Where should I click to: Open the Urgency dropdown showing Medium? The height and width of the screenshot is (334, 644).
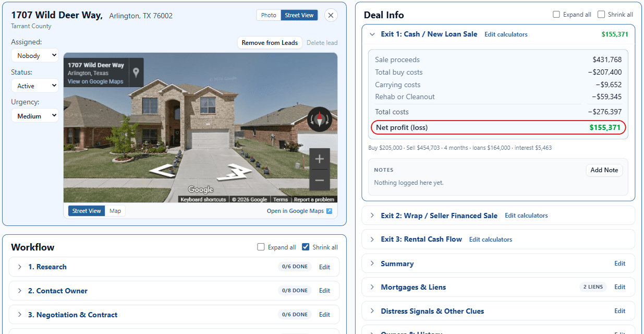point(35,116)
